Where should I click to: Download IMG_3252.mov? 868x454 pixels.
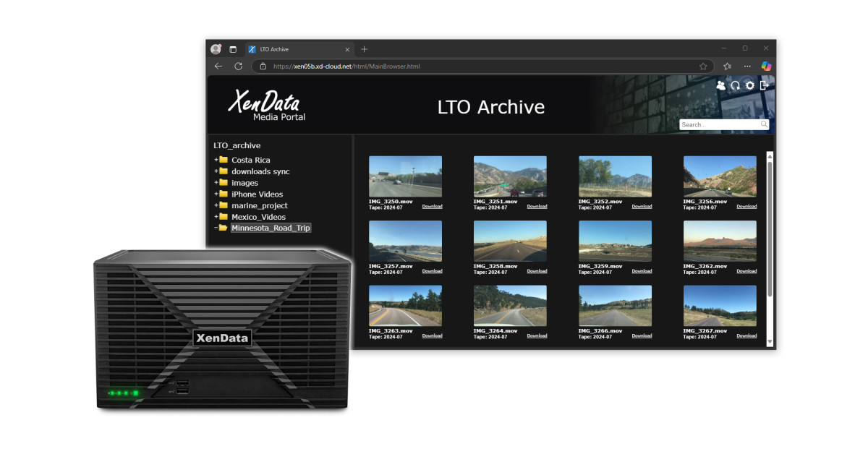pos(642,207)
